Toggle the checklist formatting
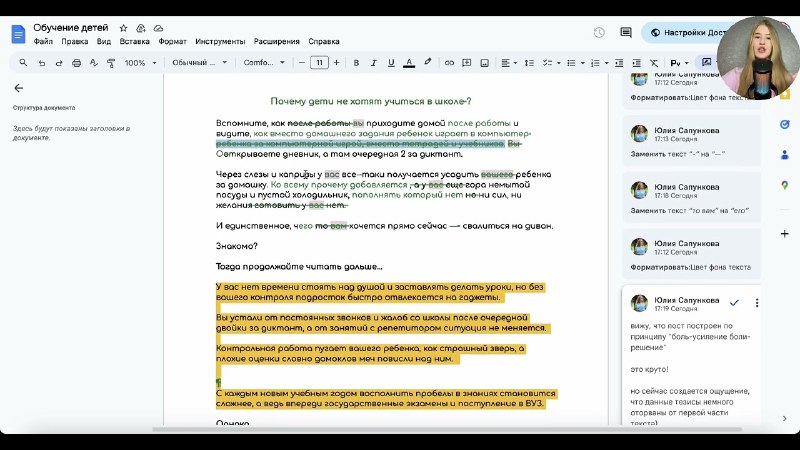800x450 pixels. click(547, 63)
